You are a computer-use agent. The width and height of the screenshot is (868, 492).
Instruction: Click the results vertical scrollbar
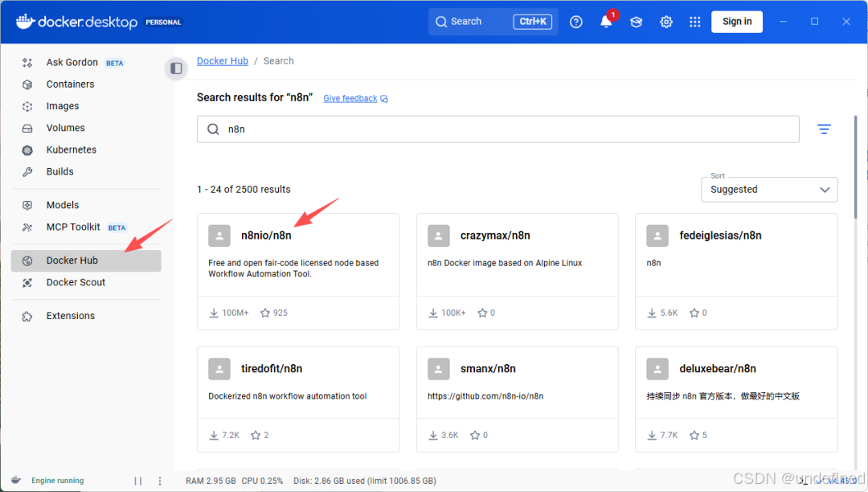[856, 166]
